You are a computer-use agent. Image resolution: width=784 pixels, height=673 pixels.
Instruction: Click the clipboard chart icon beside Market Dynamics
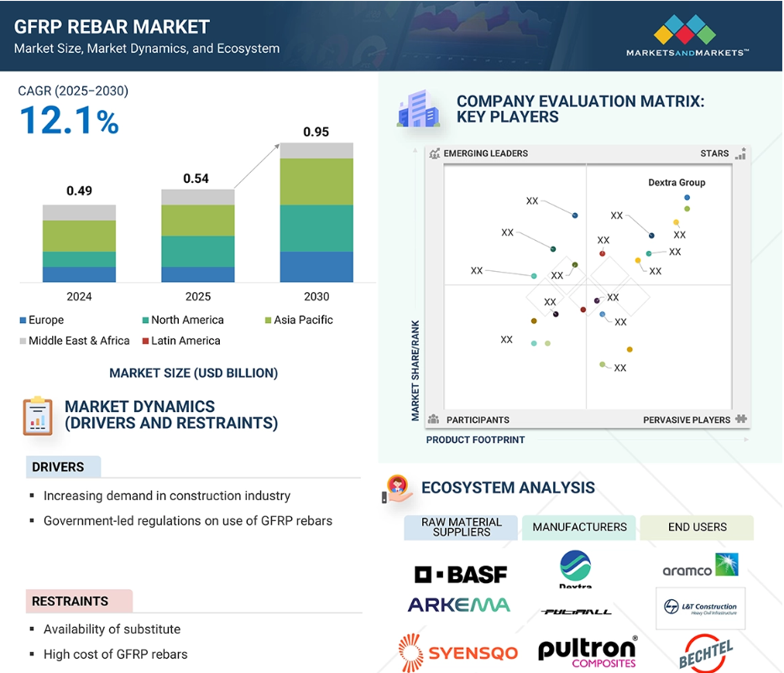pyautogui.click(x=38, y=416)
